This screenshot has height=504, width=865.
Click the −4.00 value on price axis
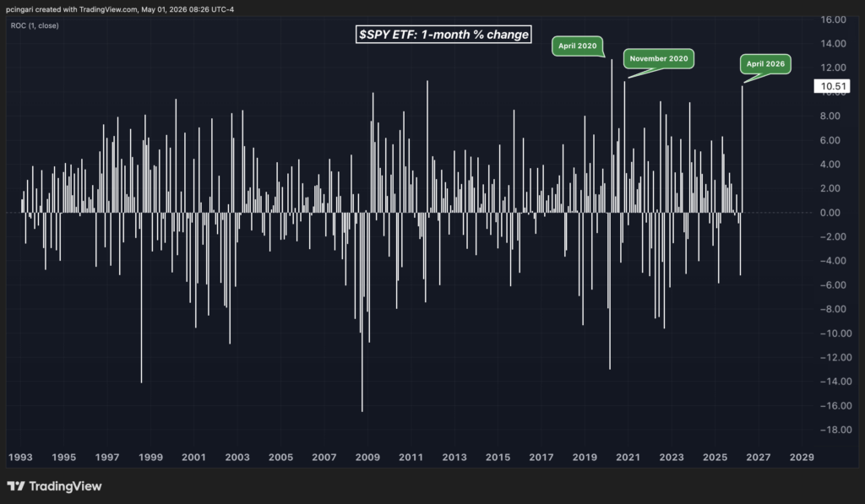833,261
